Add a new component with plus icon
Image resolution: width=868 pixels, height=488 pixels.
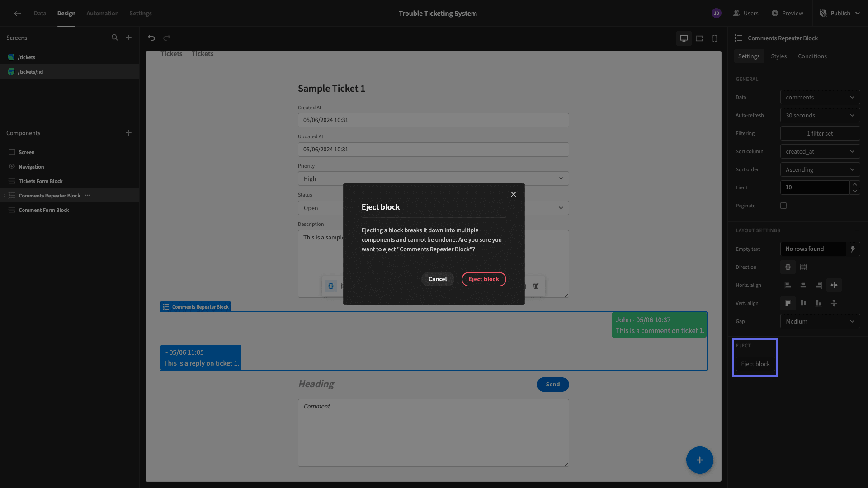[129, 133]
